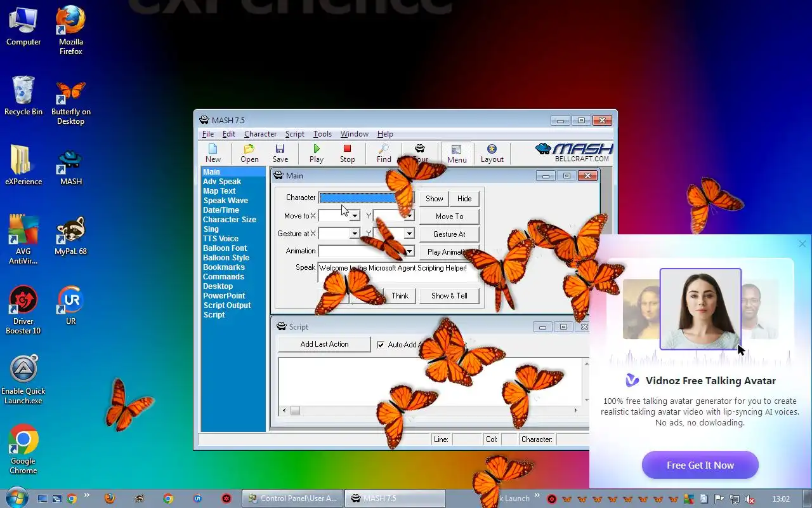This screenshot has width=812, height=508.
Task: Select TTS Voice in the sidebar
Action: tap(221, 239)
